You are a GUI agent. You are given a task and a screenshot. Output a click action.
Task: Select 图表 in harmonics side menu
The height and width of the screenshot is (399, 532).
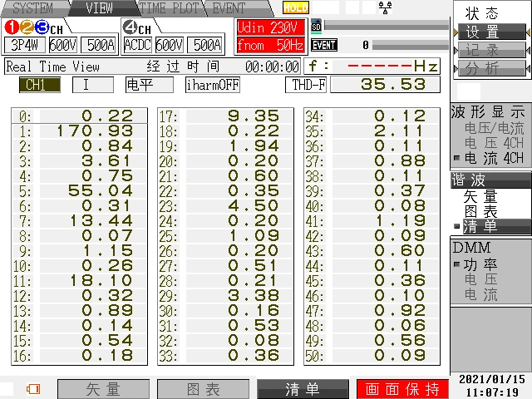(x=480, y=211)
